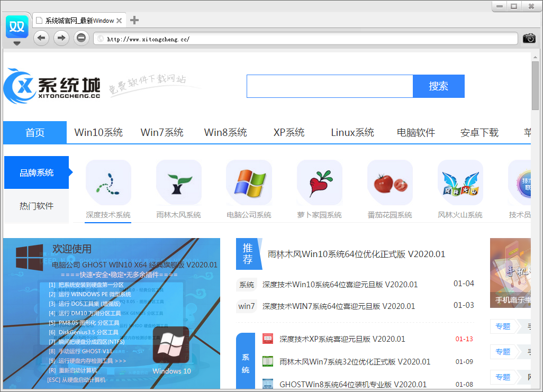Click the 萝卜家园系统 text label

point(319,215)
